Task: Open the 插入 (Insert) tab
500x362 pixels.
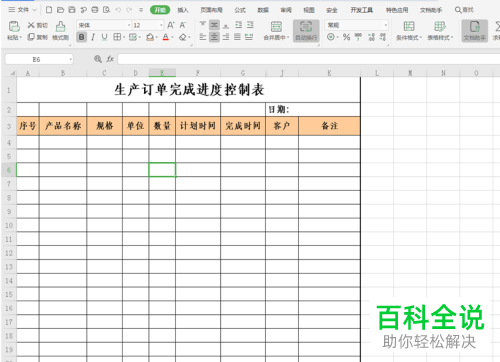Action: click(183, 10)
